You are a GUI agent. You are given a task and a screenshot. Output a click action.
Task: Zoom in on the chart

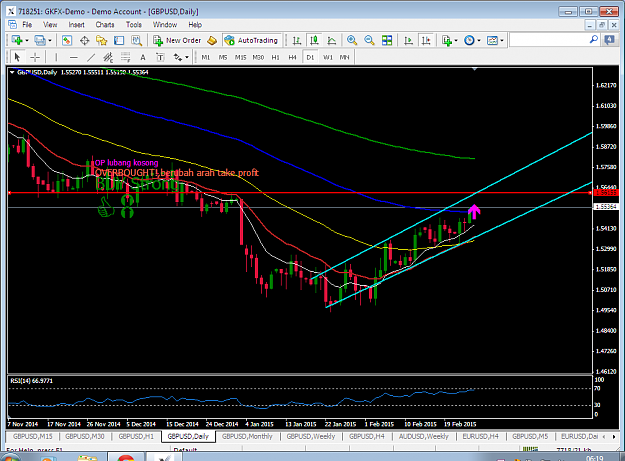(352, 40)
